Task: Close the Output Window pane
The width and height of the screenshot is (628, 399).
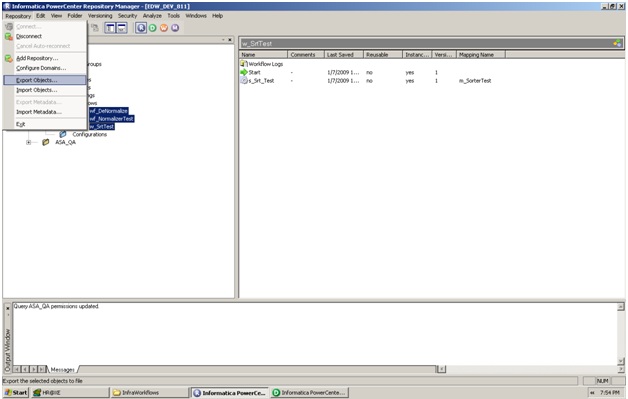Action: tap(8, 308)
